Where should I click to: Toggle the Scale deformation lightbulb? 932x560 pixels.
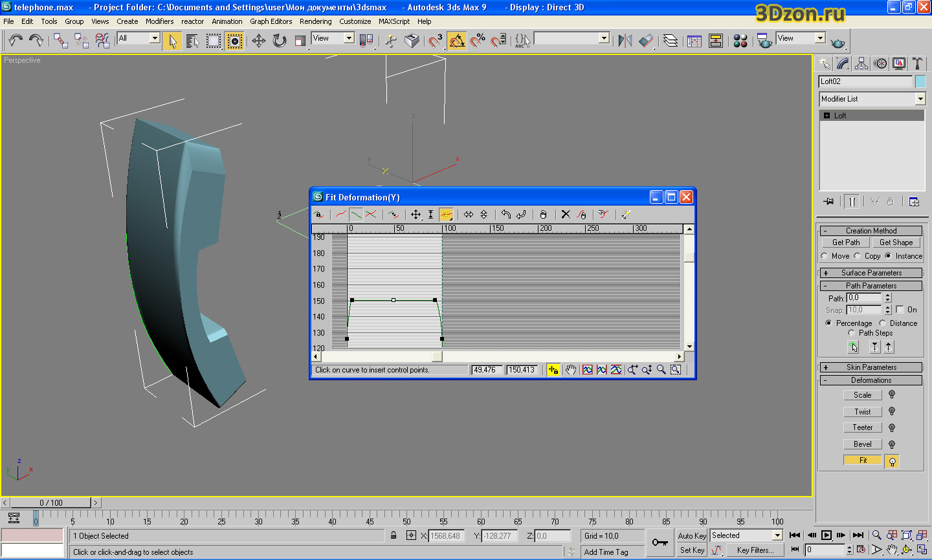pyautogui.click(x=892, y=394)
